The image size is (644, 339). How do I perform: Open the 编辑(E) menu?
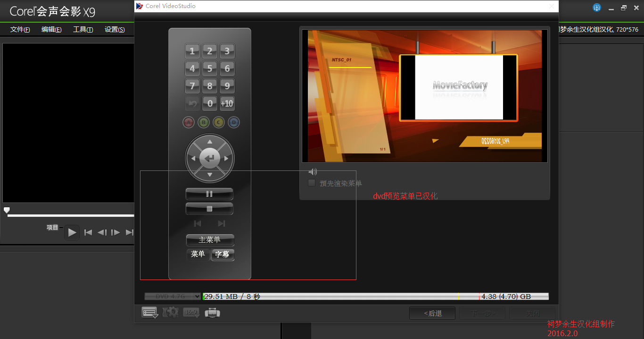pos(51,29)
